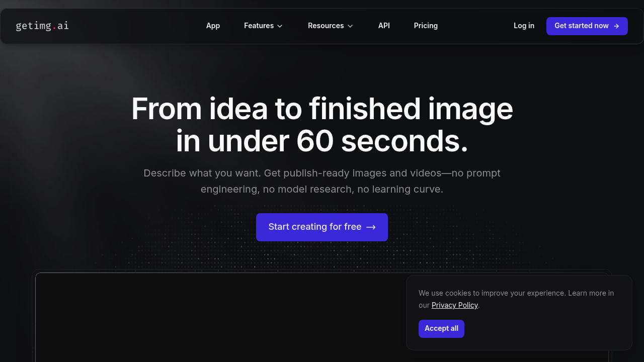Expand the Resources dropdown menu

tap(330, 26)
